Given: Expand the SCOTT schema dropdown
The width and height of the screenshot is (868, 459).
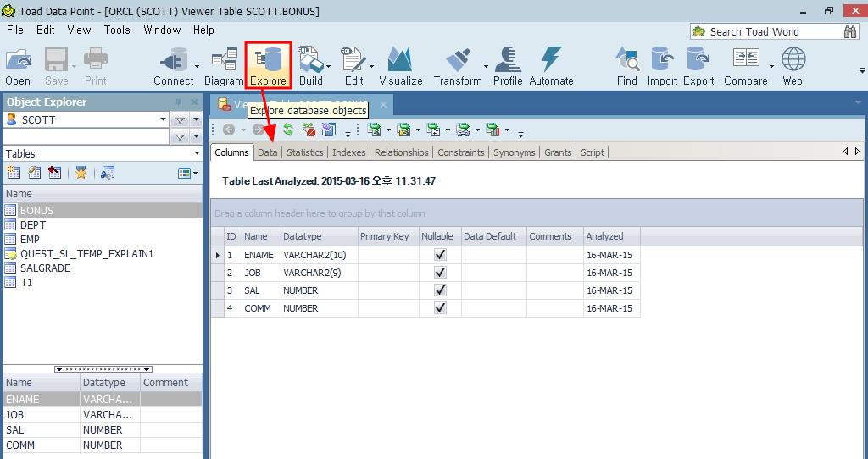Looking at the screenshot, I should click(164, 119).
